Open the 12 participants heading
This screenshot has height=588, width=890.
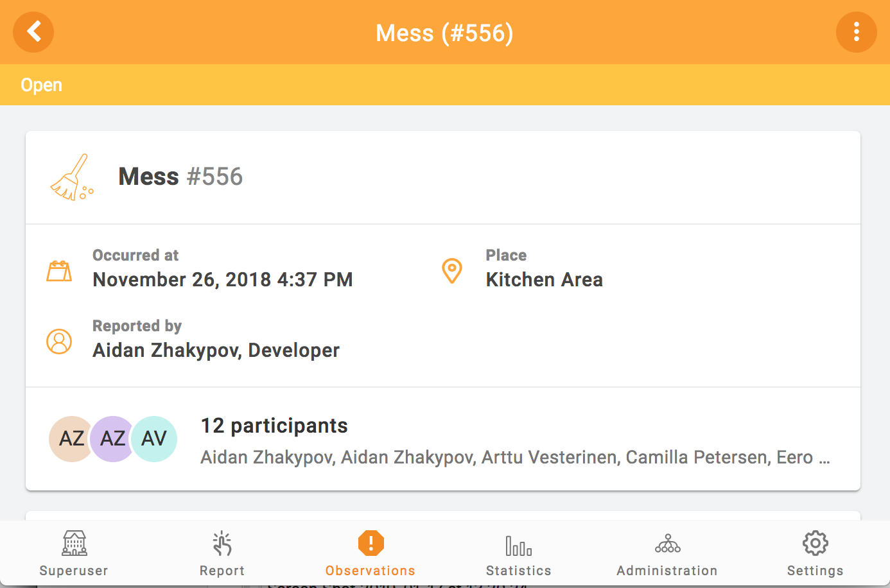[x=274, y=426]
